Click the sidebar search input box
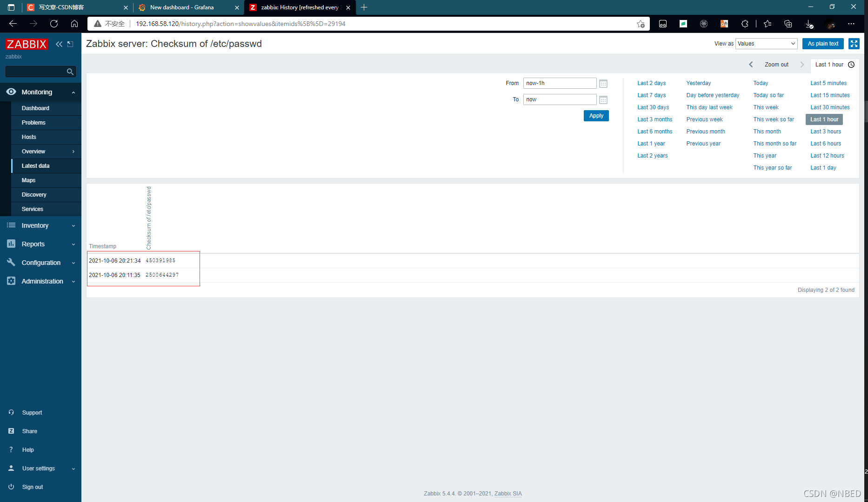 coord(36,72)
